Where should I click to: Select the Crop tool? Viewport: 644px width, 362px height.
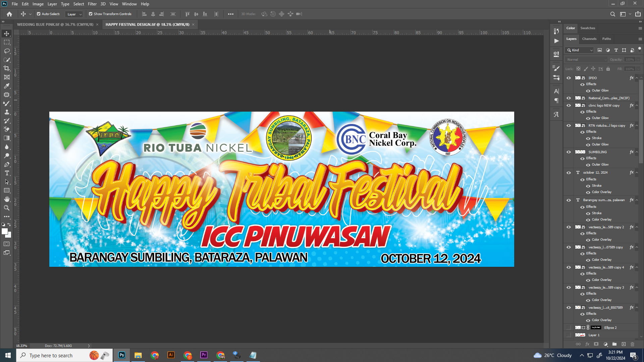click(7, 68)
